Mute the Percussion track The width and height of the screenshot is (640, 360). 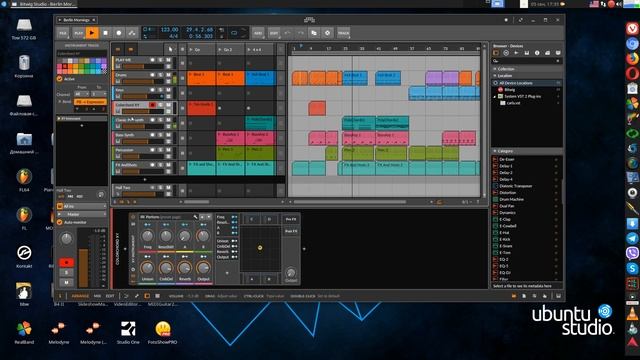pyautogui.click(x=169, y=150)
